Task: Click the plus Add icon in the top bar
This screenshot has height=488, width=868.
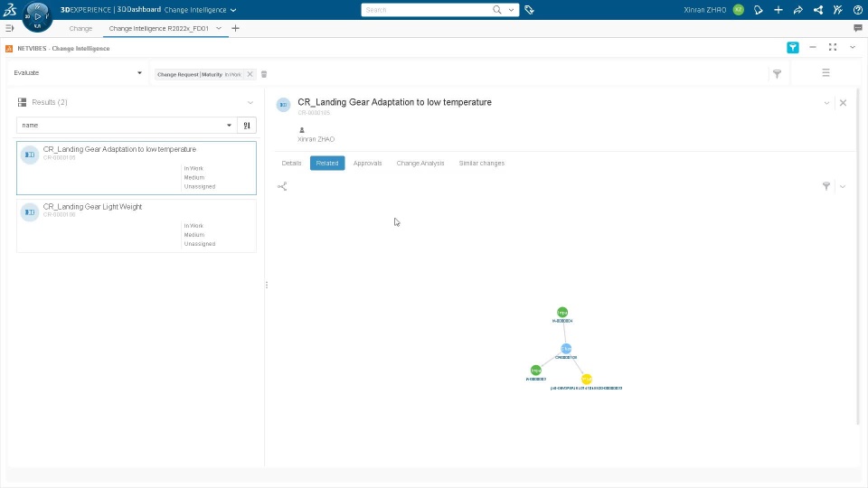Action: [778, 9]
